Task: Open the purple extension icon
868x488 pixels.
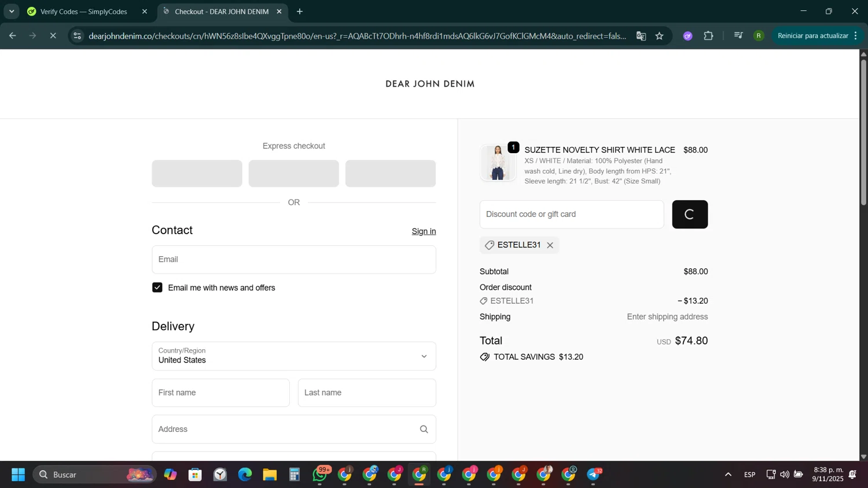Action: pyautogui.click(x=687, y=36)
